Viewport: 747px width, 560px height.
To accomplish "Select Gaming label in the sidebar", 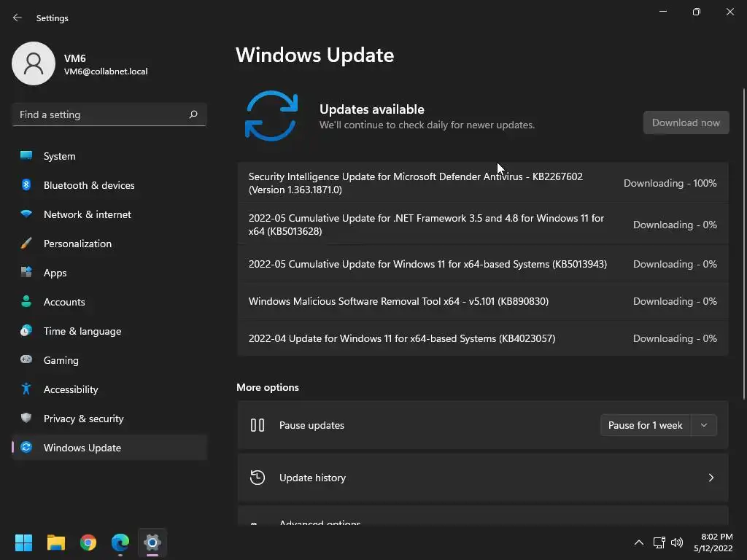I will (x=61, y=360).
